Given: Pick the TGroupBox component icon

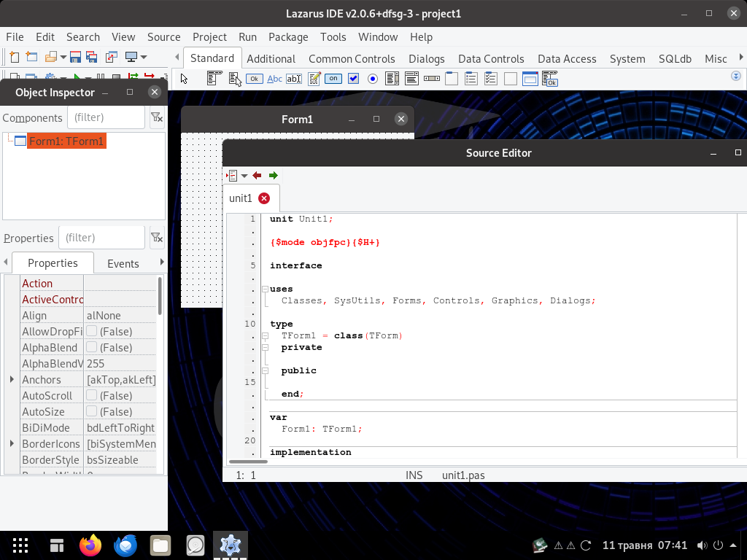Looking at the screenshot, I should 452,79.
